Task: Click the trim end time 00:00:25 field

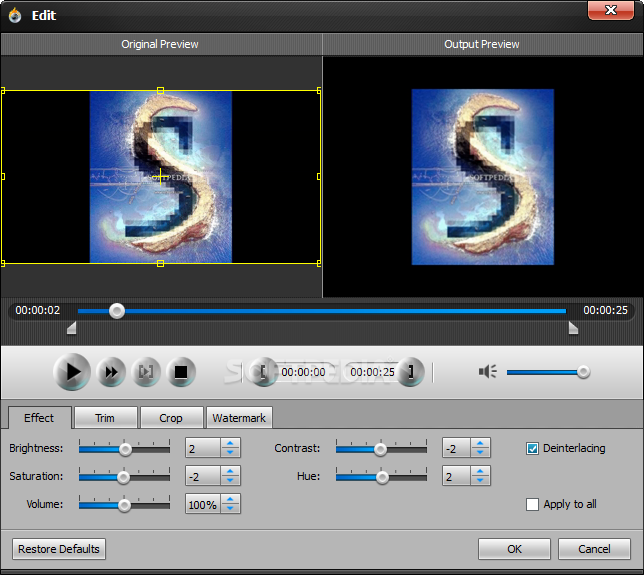Action: point(372,372)
